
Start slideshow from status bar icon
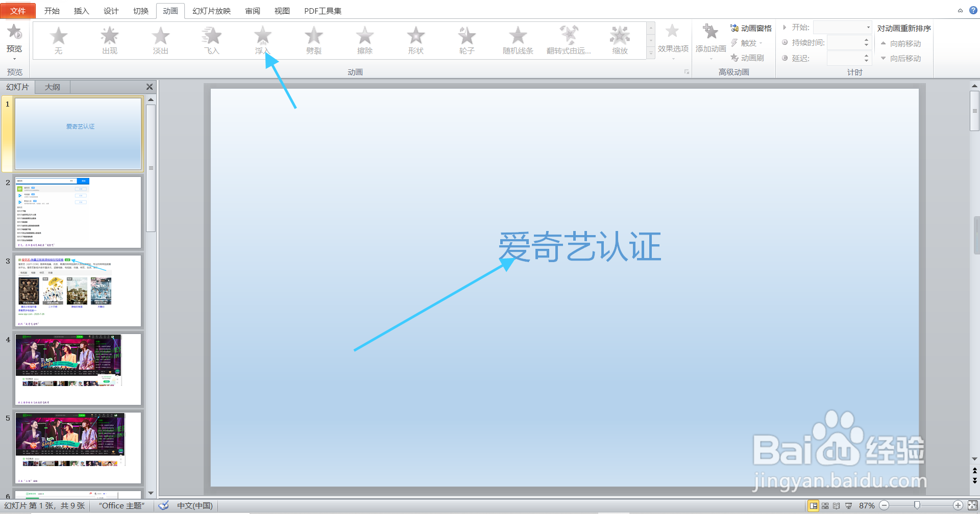[848, 506]
